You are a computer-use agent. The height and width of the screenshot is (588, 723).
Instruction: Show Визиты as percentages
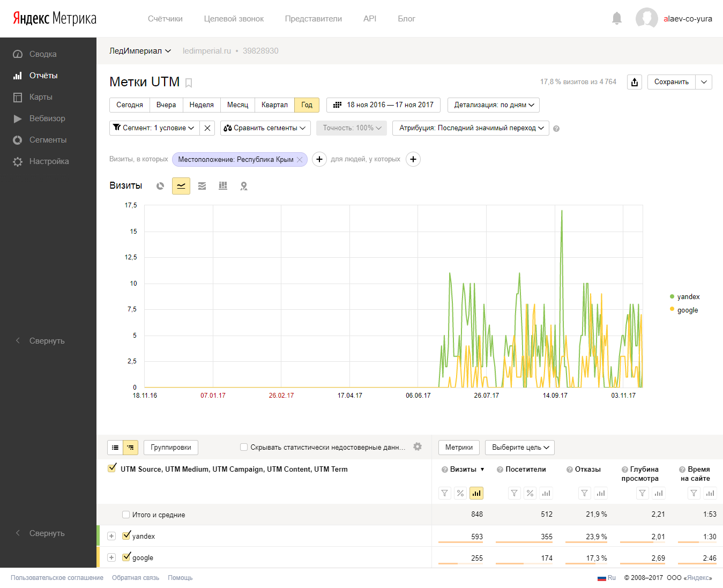(x=460, y=493)
